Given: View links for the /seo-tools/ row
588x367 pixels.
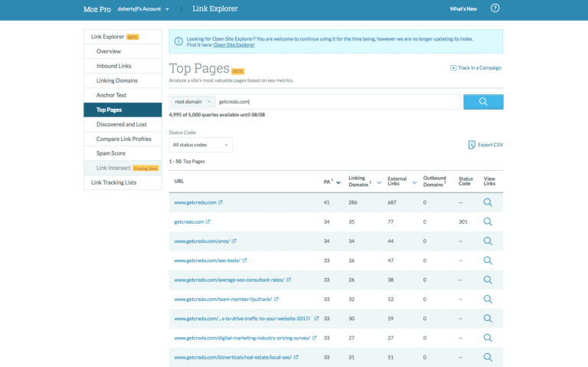Looking at the screenshot, I should 488,261.
